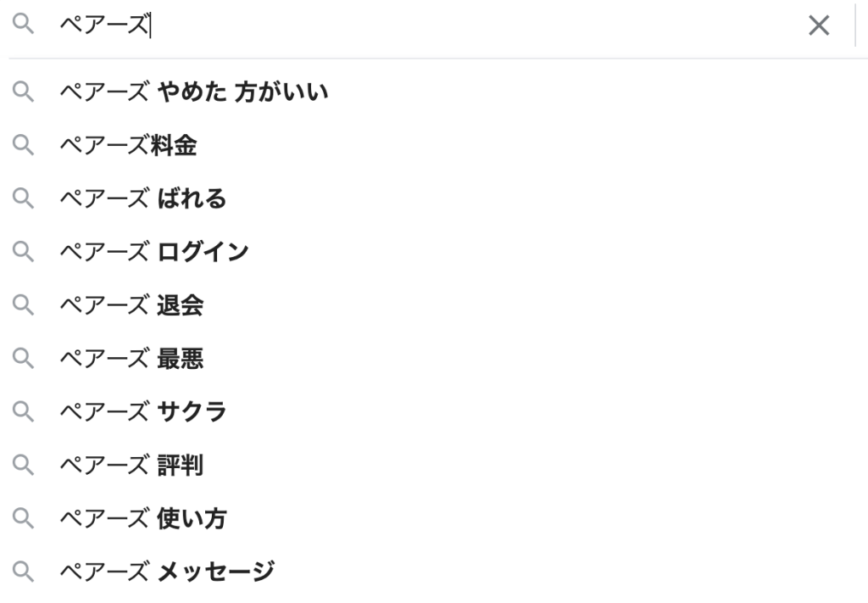Click search icon beside ペアーズ 最悪
Screen dimensions: 868x603
[24, 360]
